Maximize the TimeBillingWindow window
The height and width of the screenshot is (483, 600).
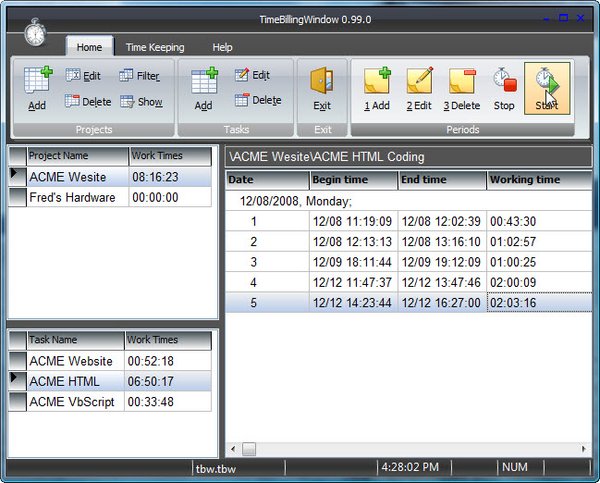[563, 18]
